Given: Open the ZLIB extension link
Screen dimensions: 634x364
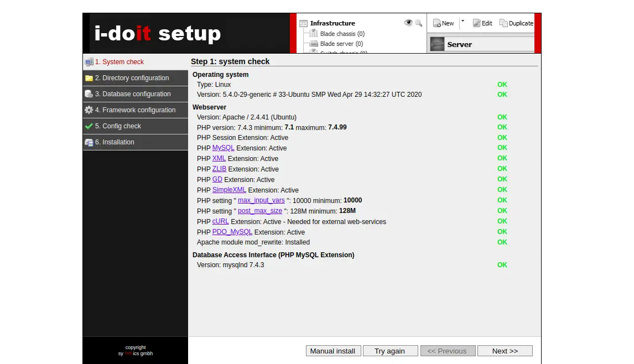Looking at the screenshot, I should click(219, 169).
